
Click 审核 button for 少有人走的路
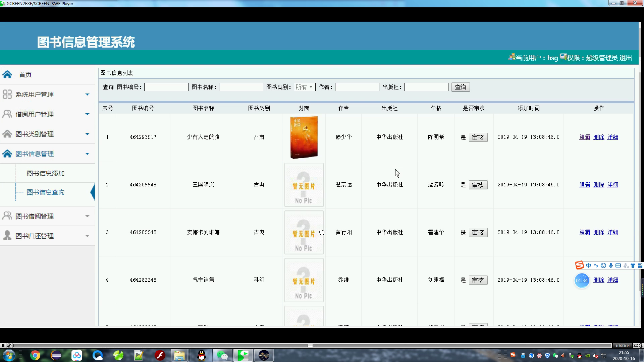[x=478, y=137]
